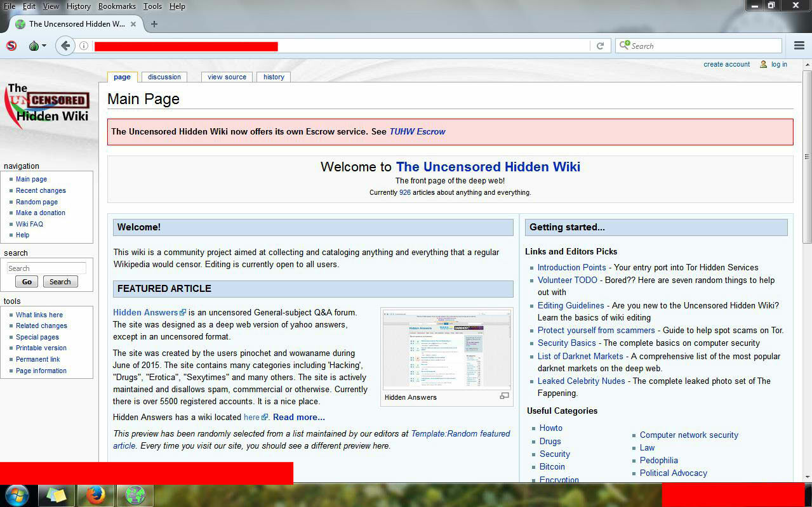Click the Help link in navigation
812x507 pixels.
click(22, 235)
